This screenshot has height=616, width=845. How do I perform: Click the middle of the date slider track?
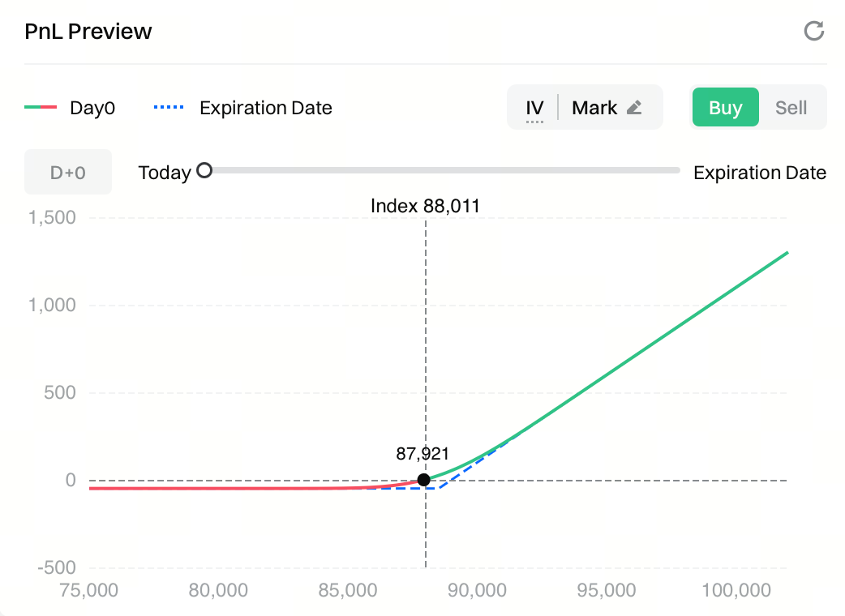[x=442, y=170]
